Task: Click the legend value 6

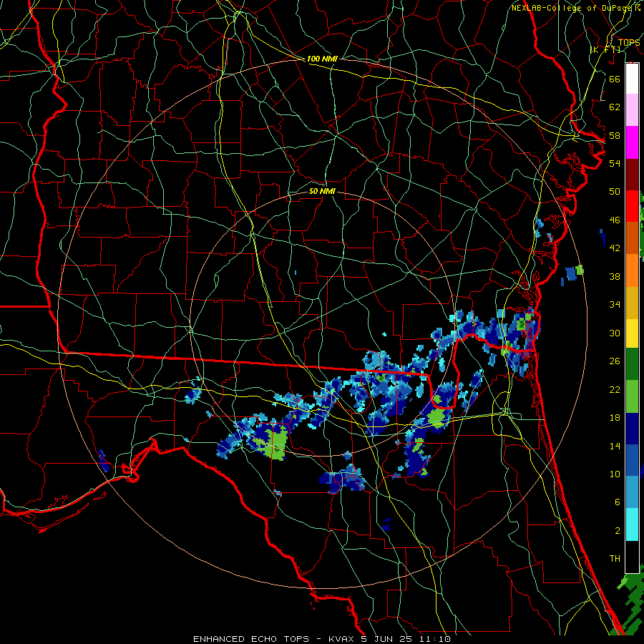Action: [617, 502]
